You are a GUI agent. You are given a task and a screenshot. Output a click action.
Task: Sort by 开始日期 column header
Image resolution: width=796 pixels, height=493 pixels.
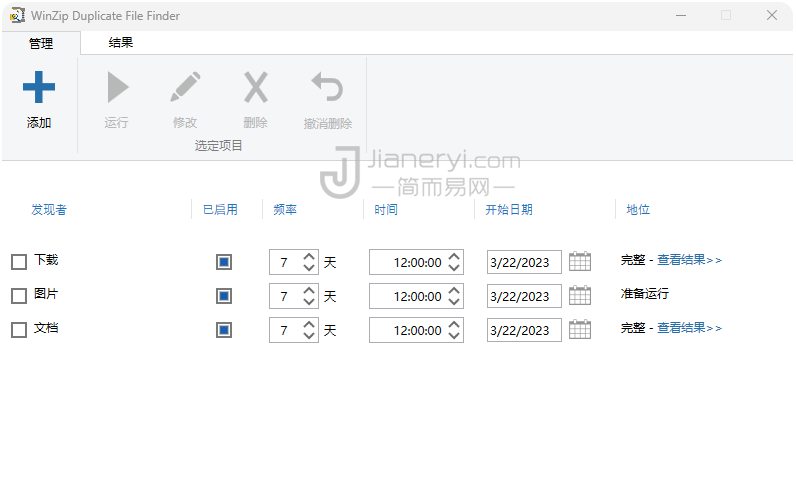(x=509, y=210)
